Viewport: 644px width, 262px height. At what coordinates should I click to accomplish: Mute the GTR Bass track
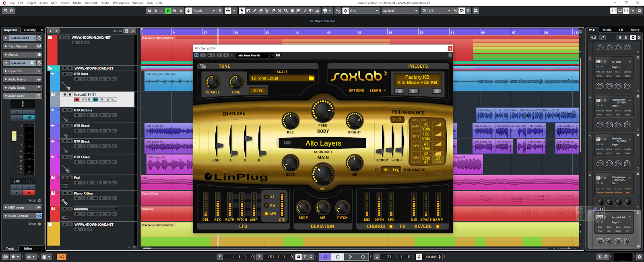[x=64, y=74]
